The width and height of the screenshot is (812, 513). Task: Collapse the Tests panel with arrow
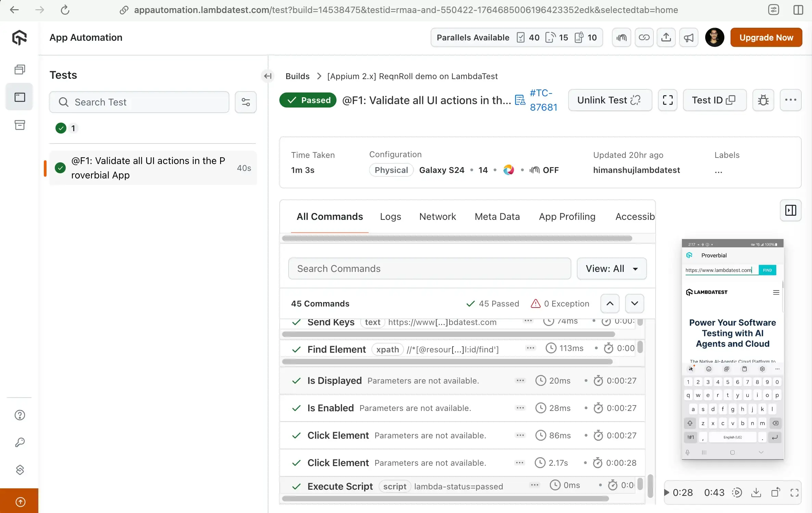pos(268,76)
